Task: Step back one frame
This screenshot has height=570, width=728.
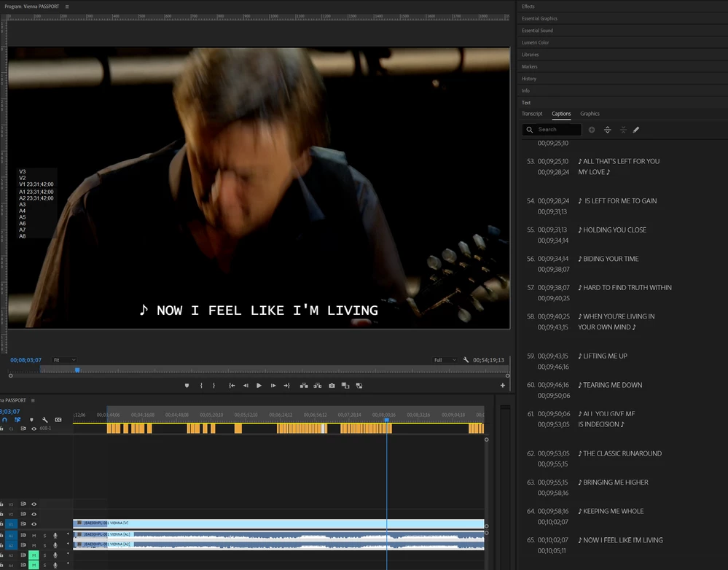Action: (x=246, y=386)
